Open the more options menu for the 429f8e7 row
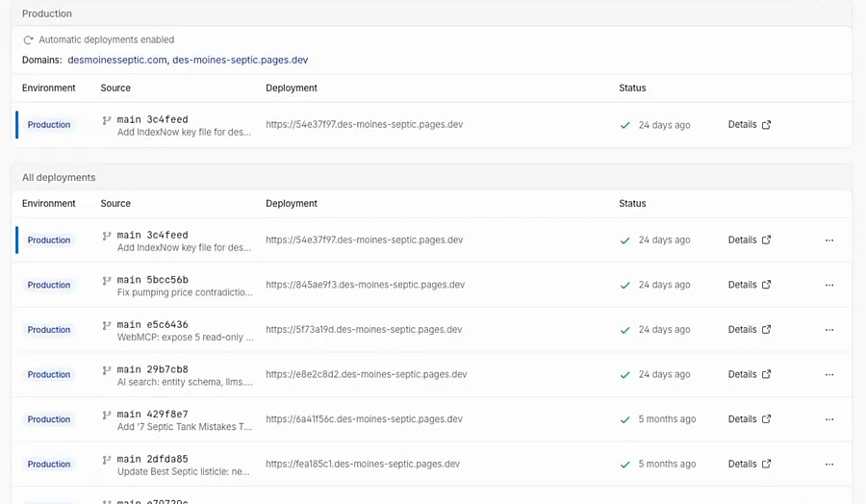The image size is (866, 504). pos(829,419)
